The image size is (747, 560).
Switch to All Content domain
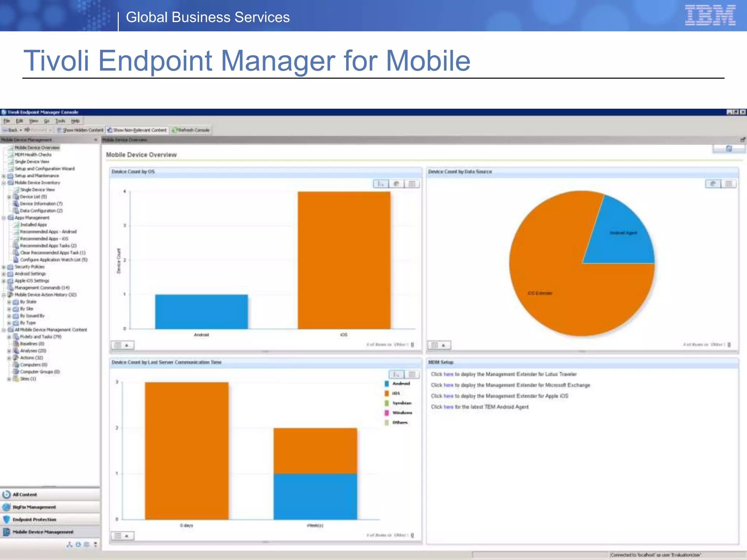pos(50,495)
